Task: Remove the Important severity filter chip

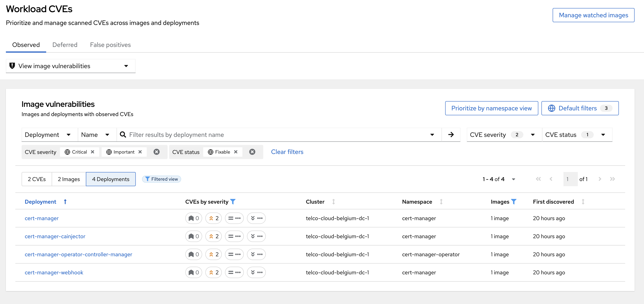Action: click(140, 152)
